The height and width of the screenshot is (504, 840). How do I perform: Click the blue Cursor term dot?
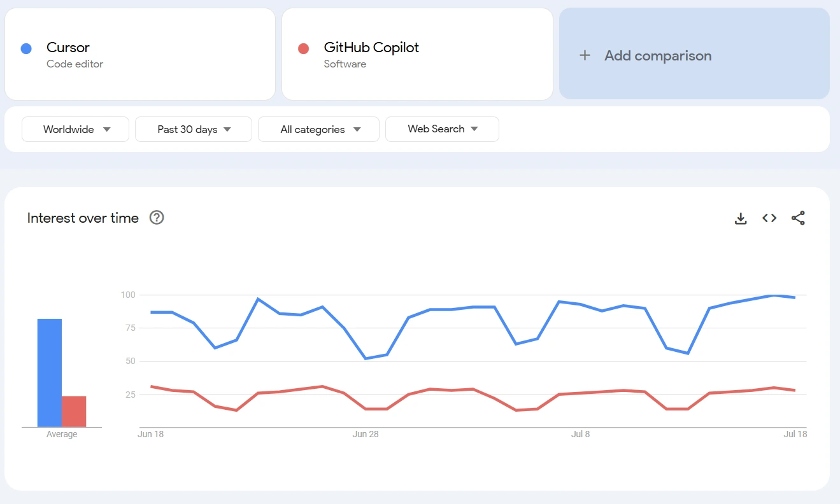click(x=26, y=48)
